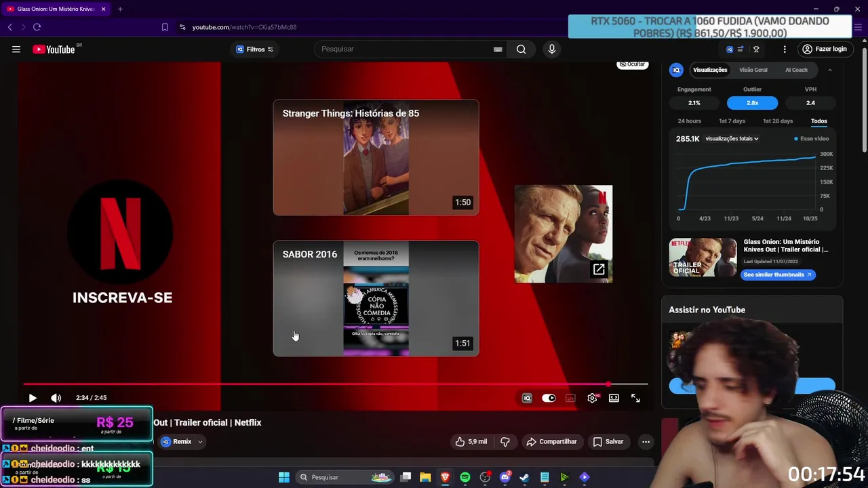
Task: Select the Engagement 2.1% metric pill
Action: pyautogui.click(x=694, y=103)
